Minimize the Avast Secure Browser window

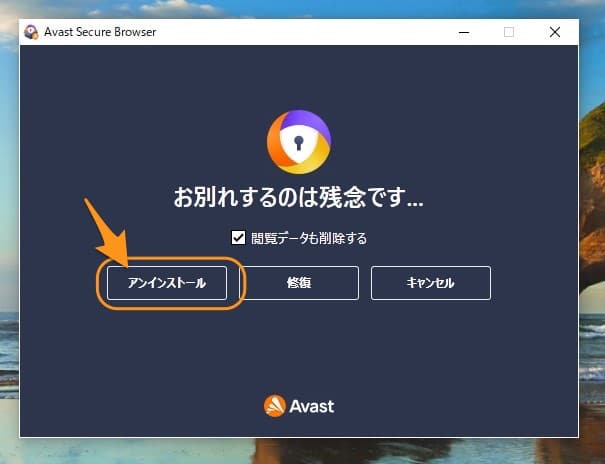pos(462,32)
